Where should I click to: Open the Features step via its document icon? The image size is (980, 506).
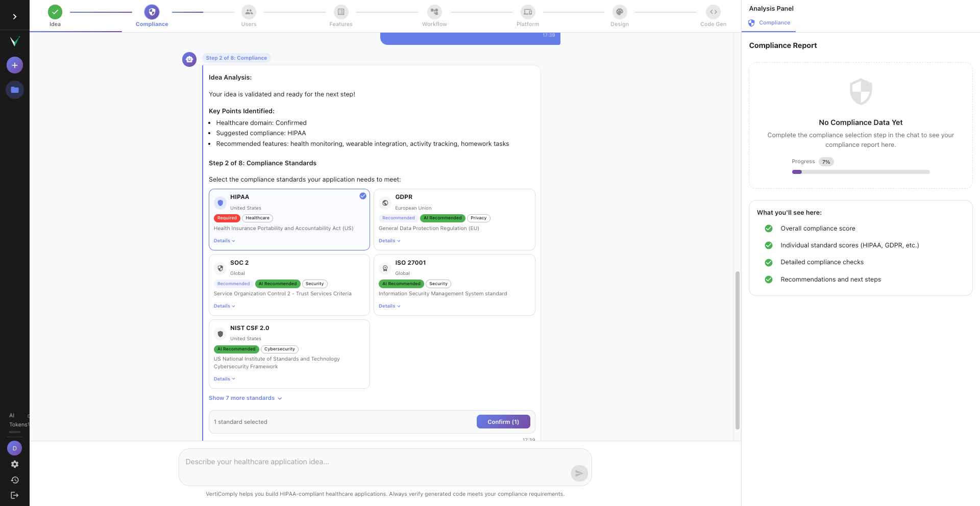(x=340, y=11)
